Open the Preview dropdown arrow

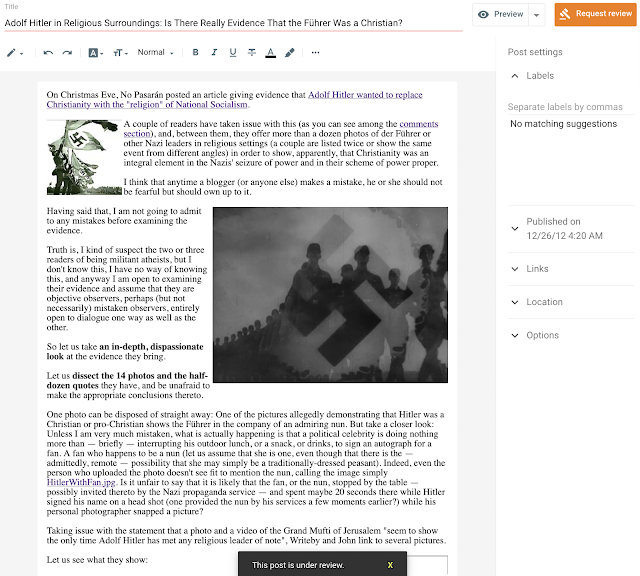(x=537, y=15)
